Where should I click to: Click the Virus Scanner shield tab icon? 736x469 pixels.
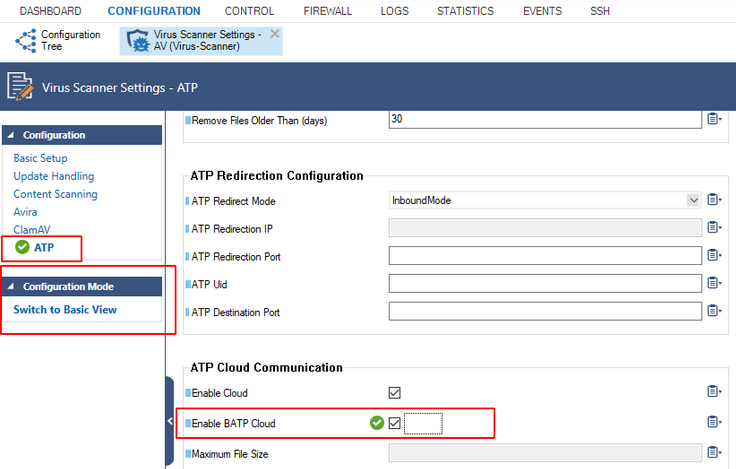coord(138,40)
